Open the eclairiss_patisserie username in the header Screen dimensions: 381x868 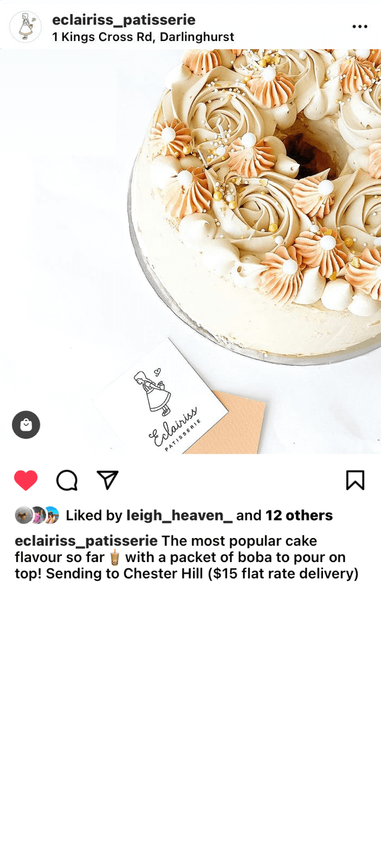[x=124, y=20]
